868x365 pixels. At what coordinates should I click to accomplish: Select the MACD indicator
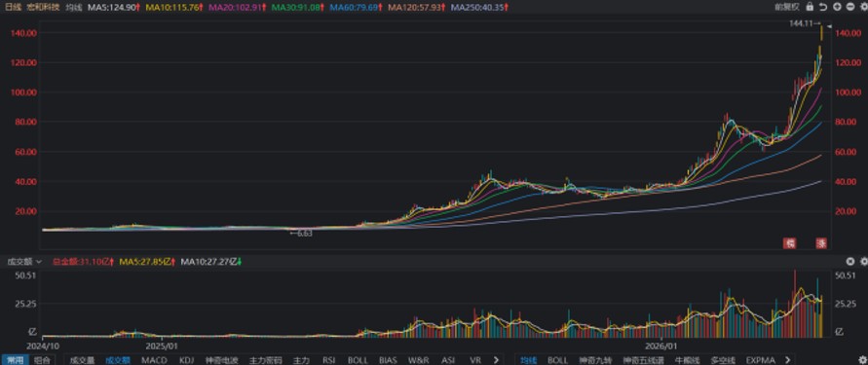tap(154, 360)
